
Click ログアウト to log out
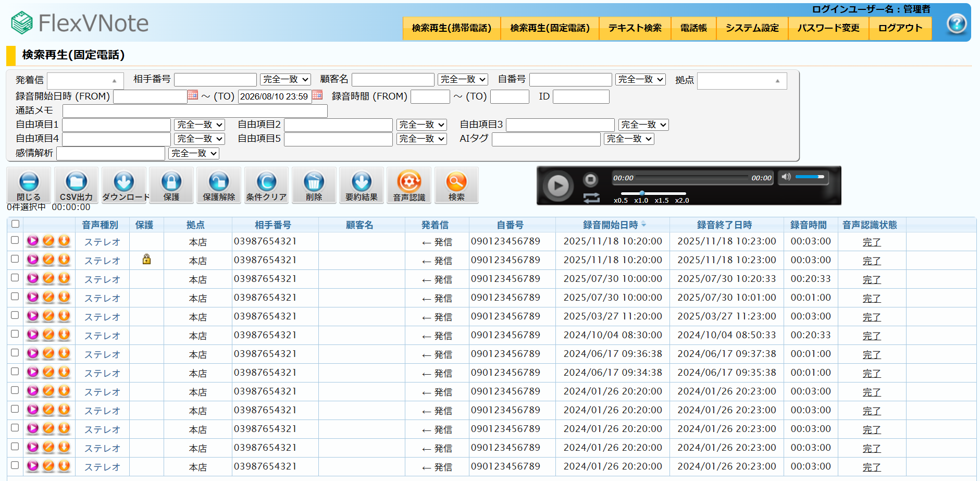(x=900, y=28)
